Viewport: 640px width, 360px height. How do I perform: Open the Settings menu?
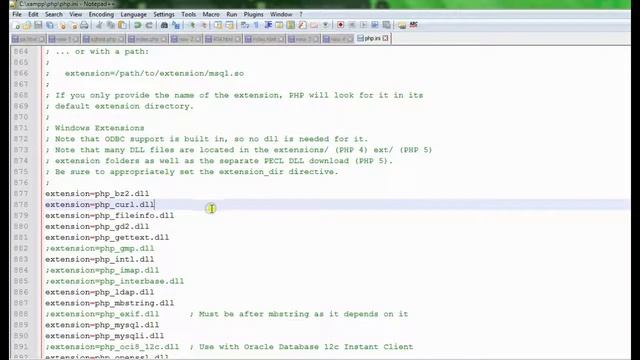tap(164, 14)
